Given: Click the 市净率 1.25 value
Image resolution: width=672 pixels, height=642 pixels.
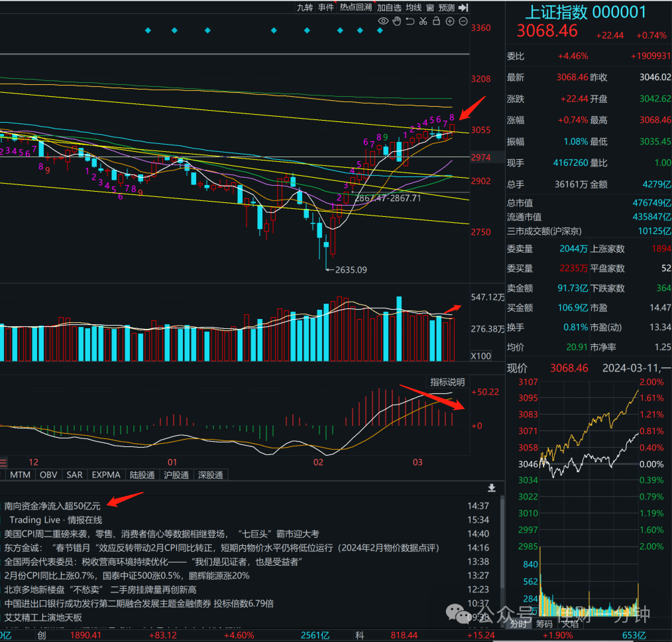Looking at the screenshot, I should click(663, 347).
